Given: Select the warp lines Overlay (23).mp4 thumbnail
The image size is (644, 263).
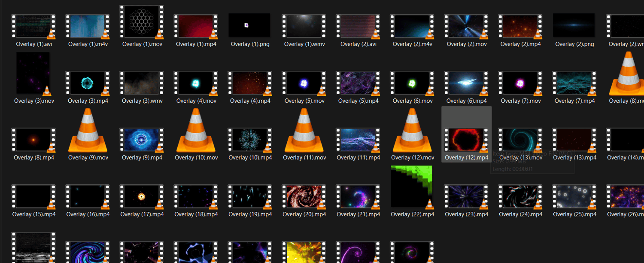Looking at the screenshot, I should click(x=466, y=197).
